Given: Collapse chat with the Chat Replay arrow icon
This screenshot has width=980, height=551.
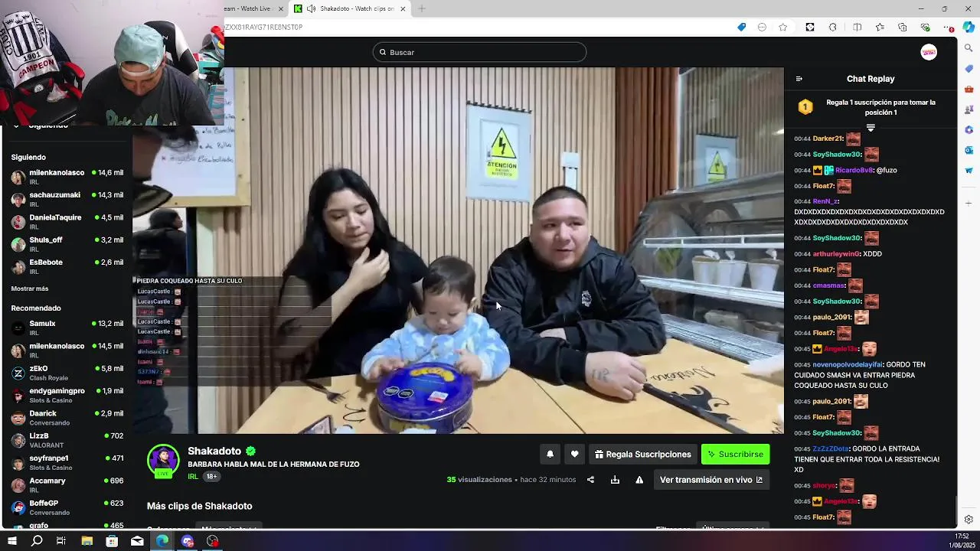Looking at the screenshot, I should [x=799, y=79].
